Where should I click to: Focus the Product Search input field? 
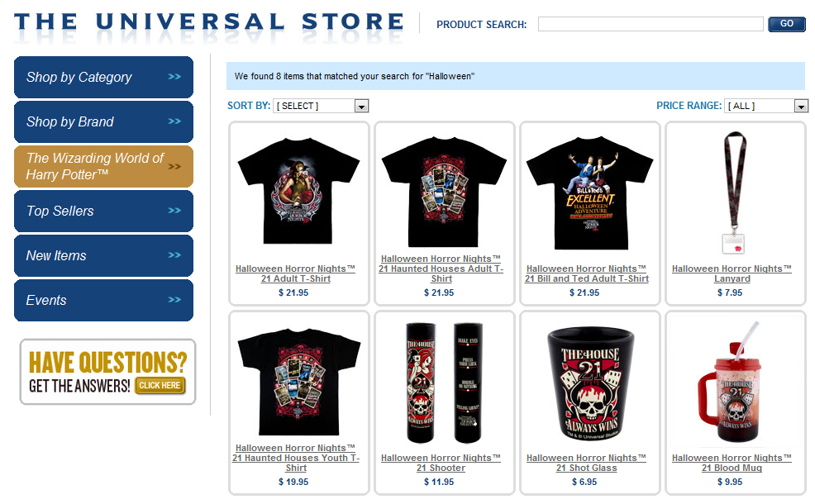pos(651,24)
